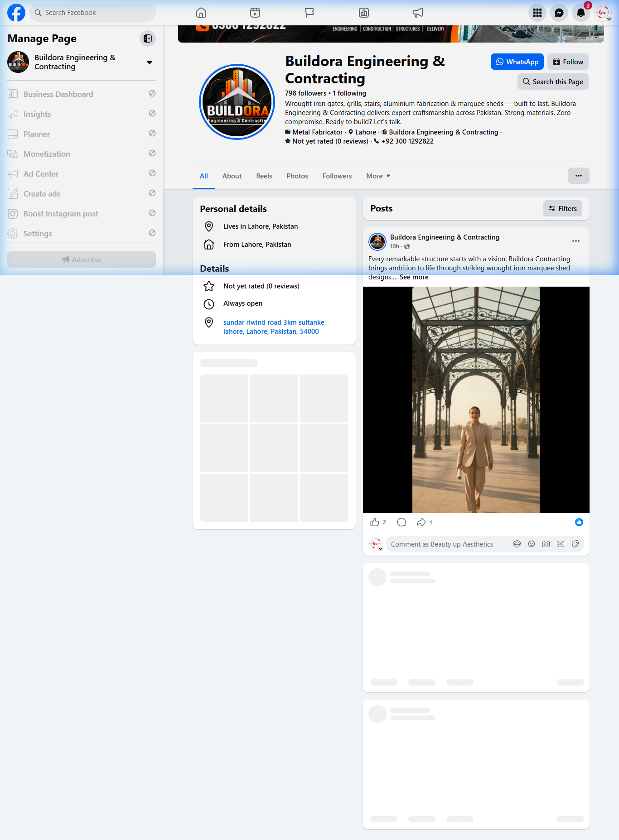The height and width of the screenshot is (840, 619).
Task: Open the post video thumbnail
Action: coord(476,400)
